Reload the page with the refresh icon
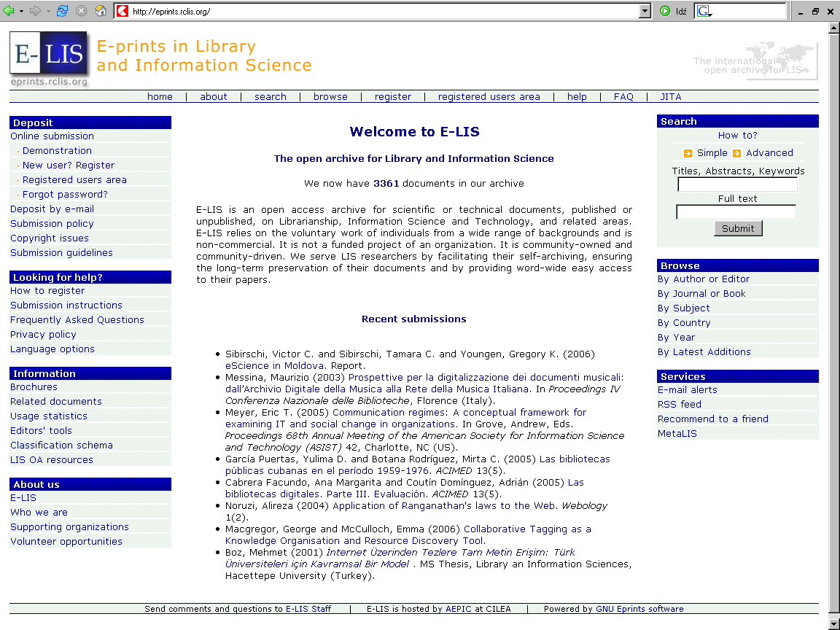Image resolution: width=840 pixels, height=630 pixels. coord(63,11)
